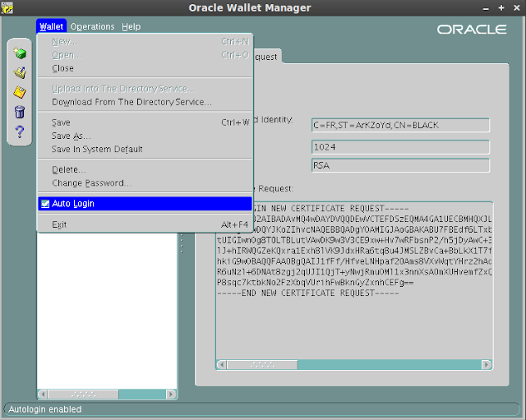The height and width of the screenshot is (420, 526).
Task: Click left arrow of left panel scrollbar
Action: point(43,395)
